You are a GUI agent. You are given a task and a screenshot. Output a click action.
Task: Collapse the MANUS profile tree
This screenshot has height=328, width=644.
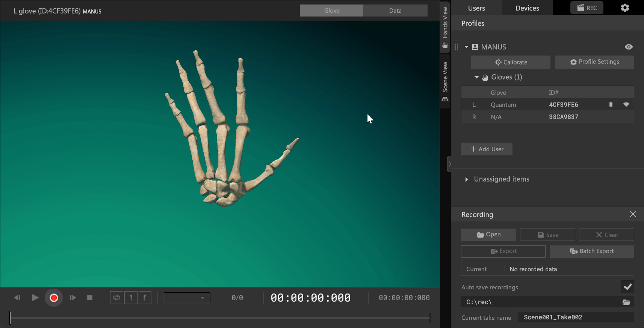(x=466, y=47)
